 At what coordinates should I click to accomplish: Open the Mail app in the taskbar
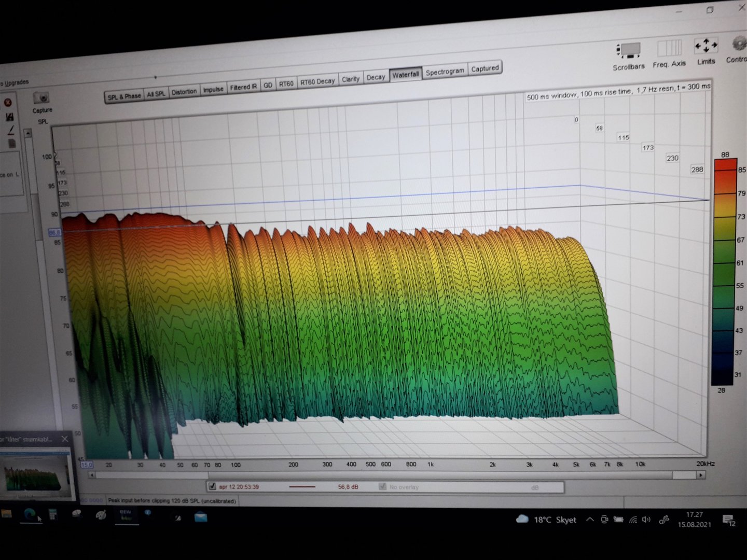(x=201, y=516)
